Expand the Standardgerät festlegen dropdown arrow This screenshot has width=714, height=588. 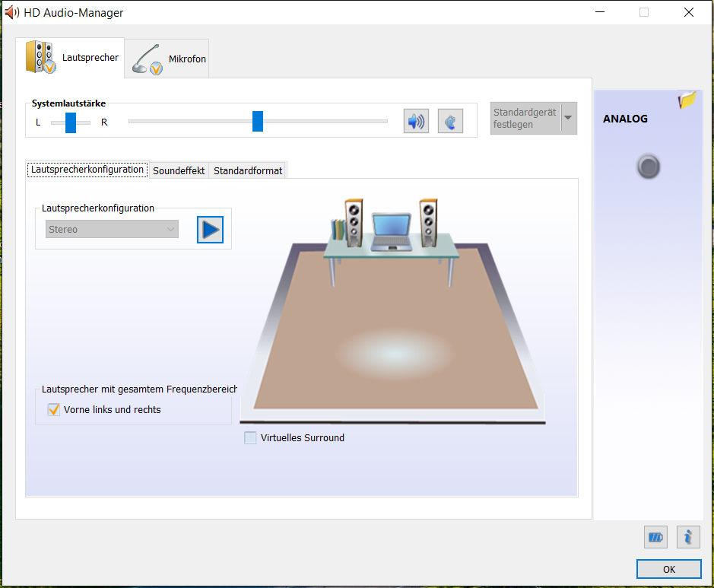point(568,118)
